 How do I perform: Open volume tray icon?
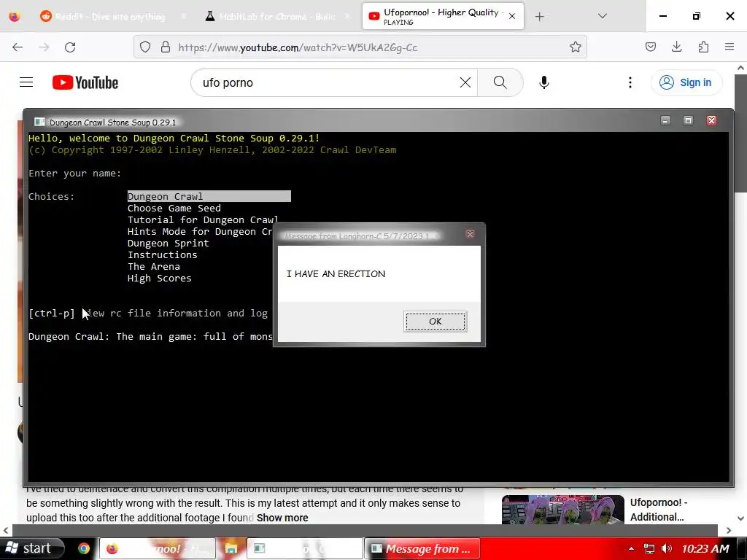[x=667, y=548]
